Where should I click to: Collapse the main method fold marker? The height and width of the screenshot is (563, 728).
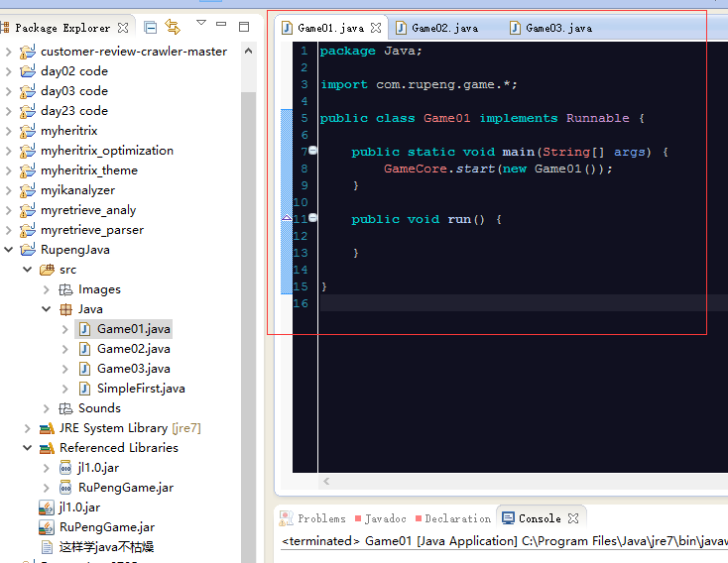pyautogui.click(x=313, y=151)
